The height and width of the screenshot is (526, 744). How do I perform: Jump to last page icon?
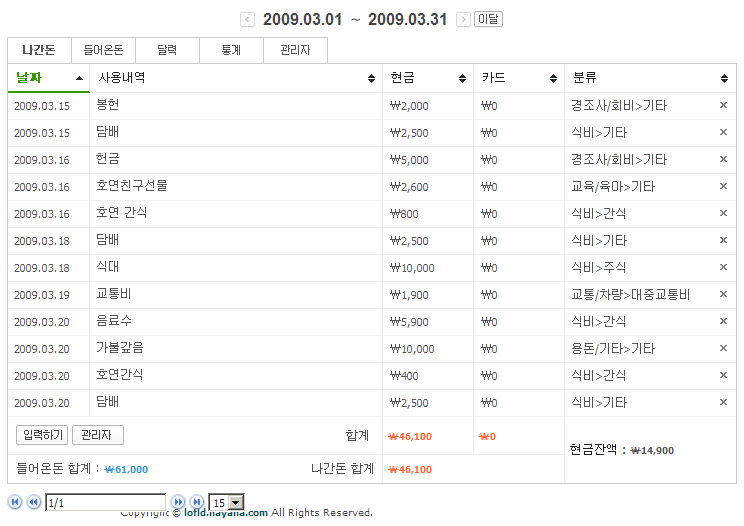196,502
